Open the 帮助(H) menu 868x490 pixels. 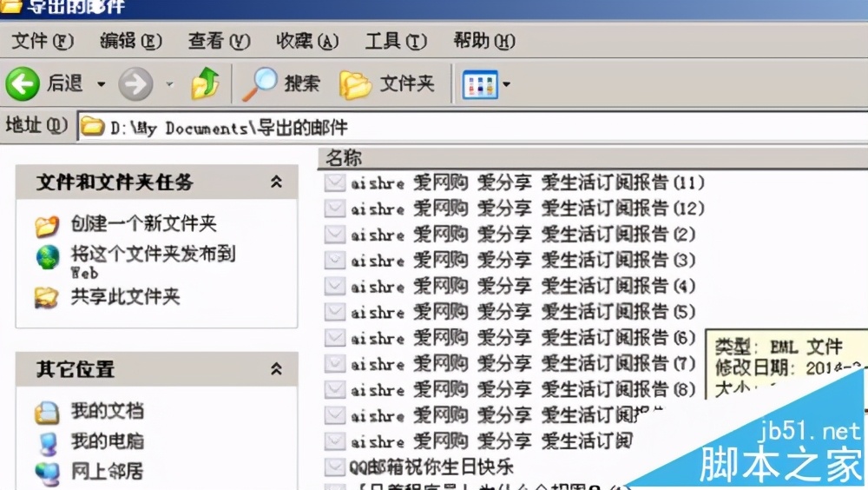[484, 41]
